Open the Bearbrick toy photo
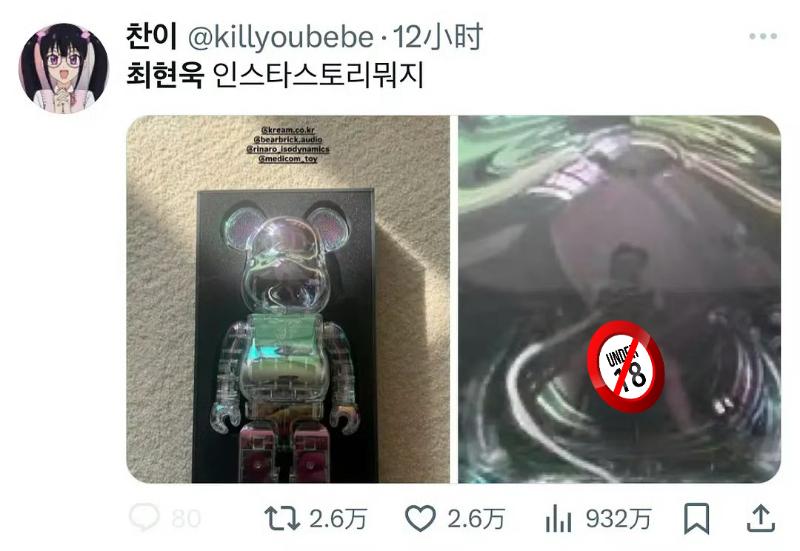The width and height of the screenshot is (800, 551). coord(288,299)
